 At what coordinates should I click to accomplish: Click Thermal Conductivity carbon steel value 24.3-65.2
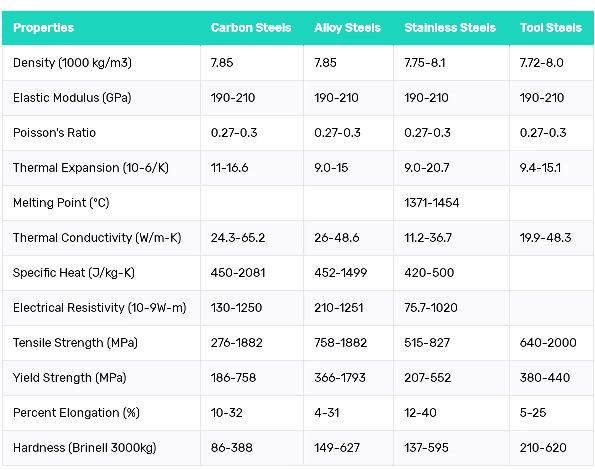click(238, 238)
